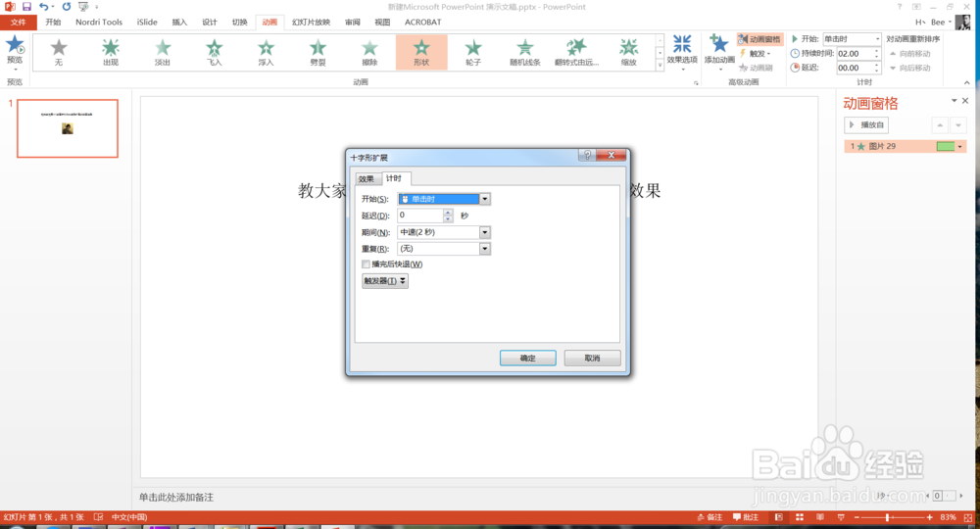Open the 重复(R) repeat dropdown

[x=485, y=249]
